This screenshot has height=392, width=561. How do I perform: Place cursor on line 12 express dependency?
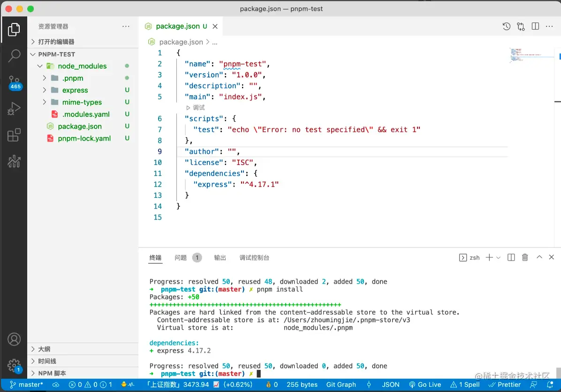[236, 184]
